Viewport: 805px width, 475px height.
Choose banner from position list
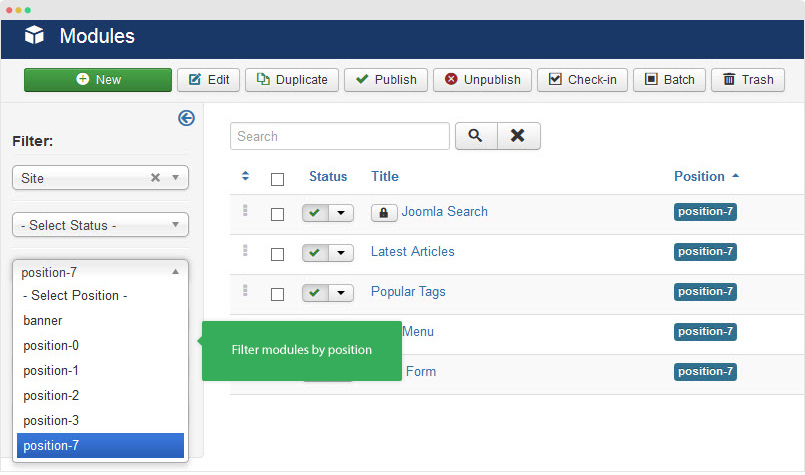[x=43, y=321]
